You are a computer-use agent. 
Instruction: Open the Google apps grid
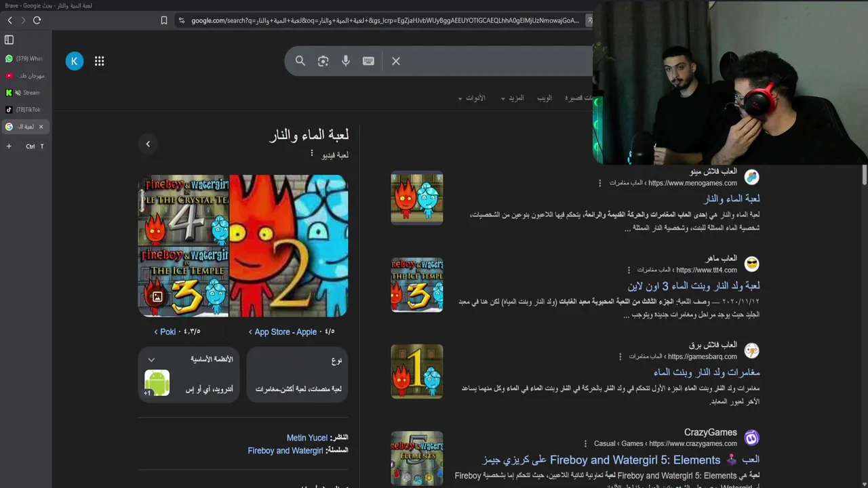point(100,61)
